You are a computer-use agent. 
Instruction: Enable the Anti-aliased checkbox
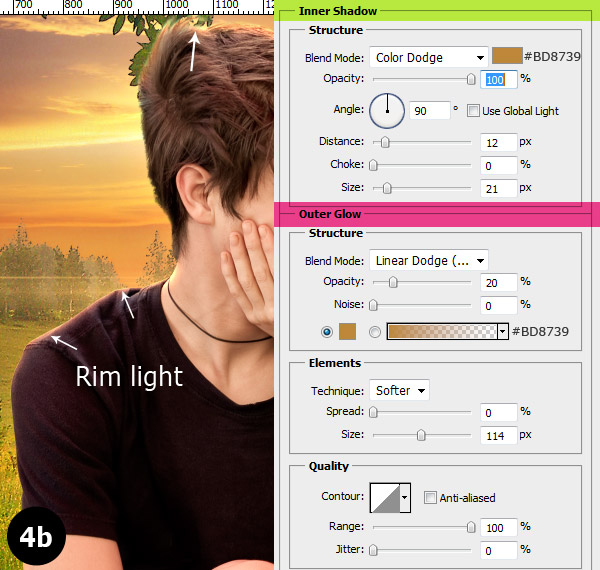(x=430, y=498)
